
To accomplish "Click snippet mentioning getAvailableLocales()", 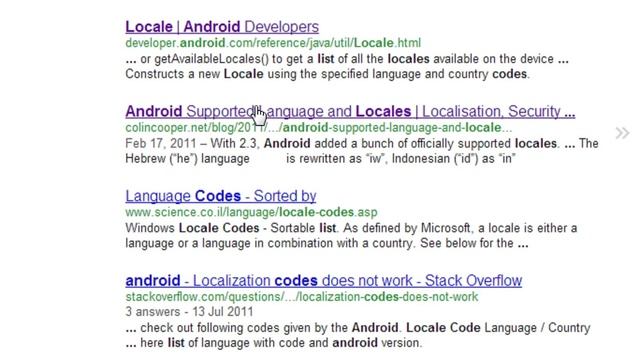I will [x=347, y=59].
